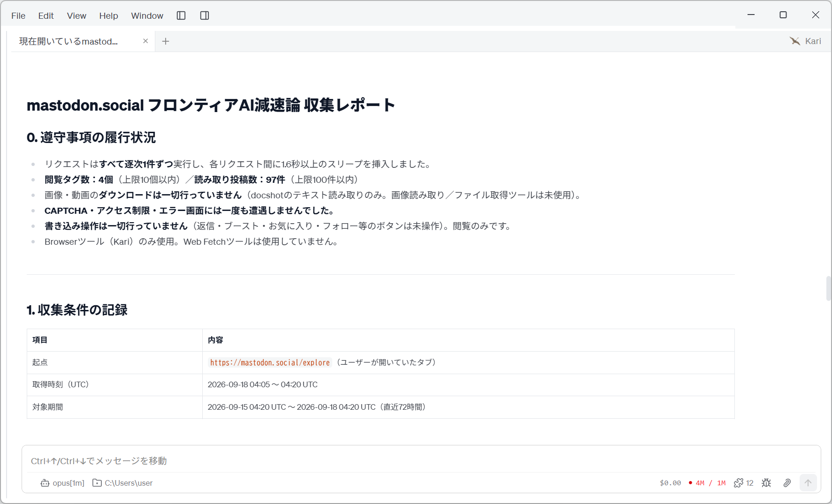Click the bullet starting with CAPTCHA・アクセス制限
The height and width of the screenshot is (504, 832).
coord(189,211)
